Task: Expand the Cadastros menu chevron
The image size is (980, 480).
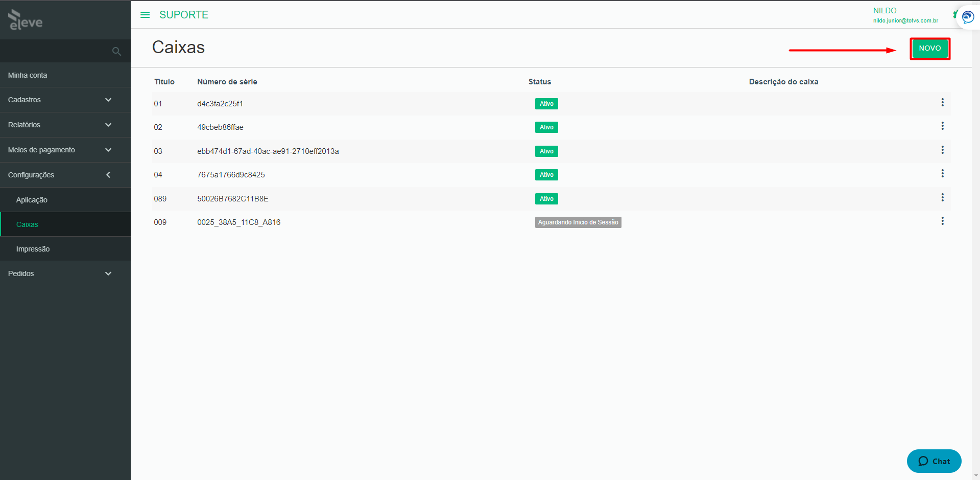Action: pyautogui.click(x=108, y=100)
